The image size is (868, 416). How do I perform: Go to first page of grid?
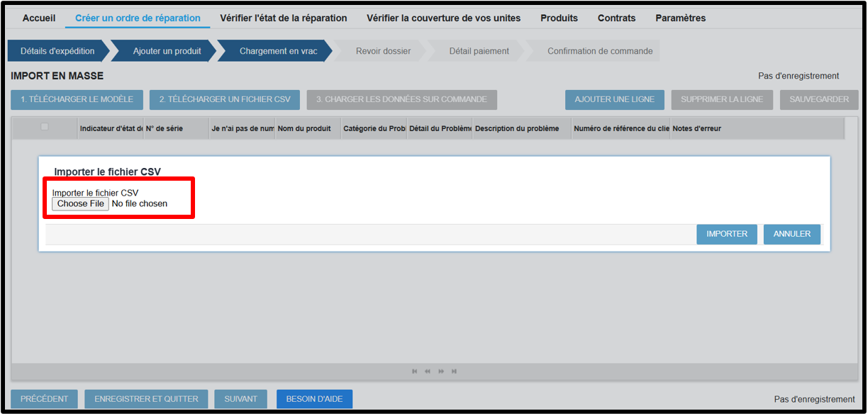point(415,371)
